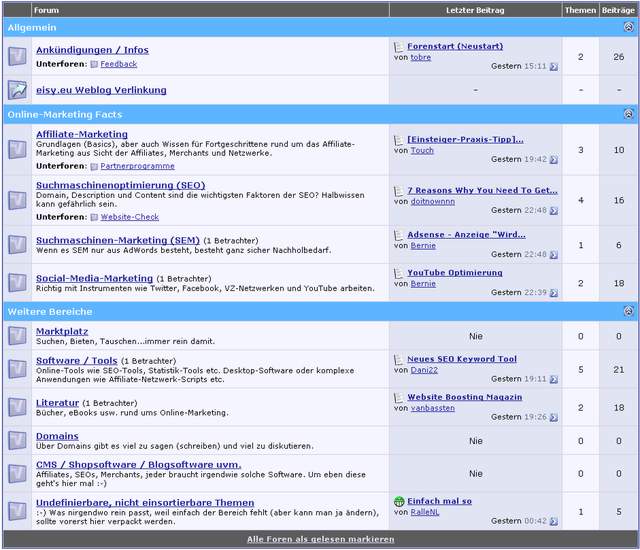The width and height of the screenshot is (640, 550).
Task: Open the Ankündigungen / Infos forum
Action: pos(92,50)
